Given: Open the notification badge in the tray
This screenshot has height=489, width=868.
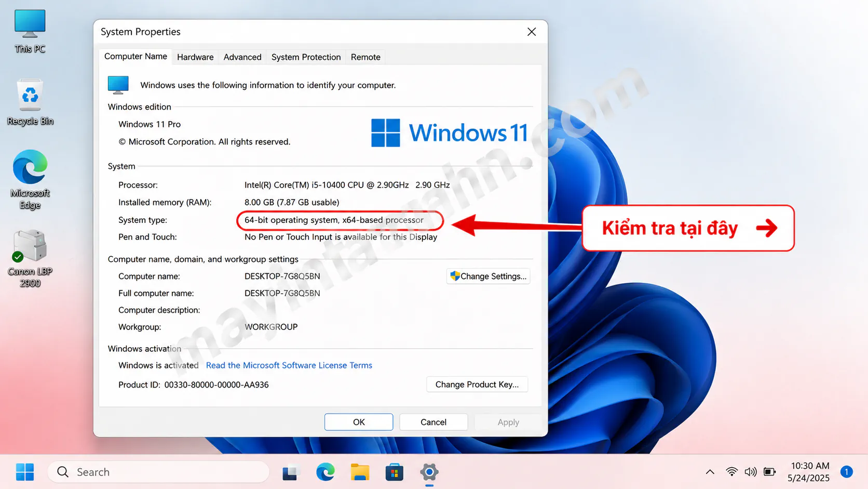Looking at the screenshot, I should (x=847, y=472).
